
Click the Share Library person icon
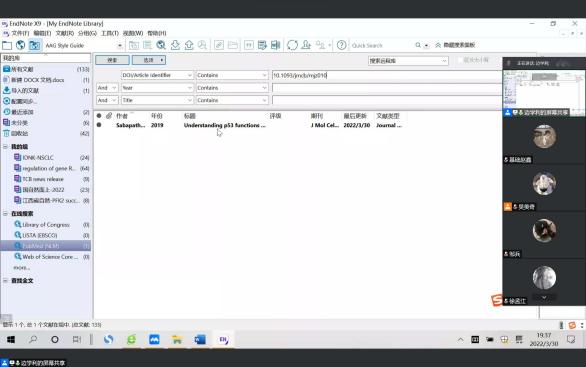[x=306, y=45]
